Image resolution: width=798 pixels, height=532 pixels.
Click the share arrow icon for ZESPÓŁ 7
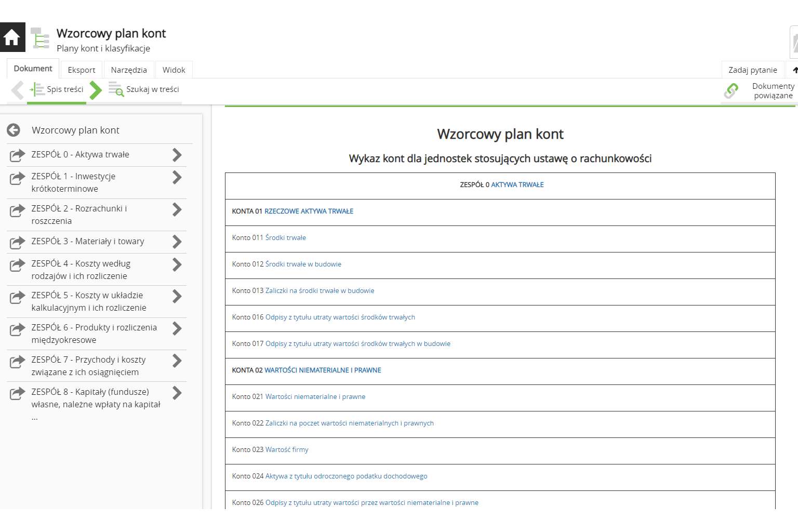point(17,361)
